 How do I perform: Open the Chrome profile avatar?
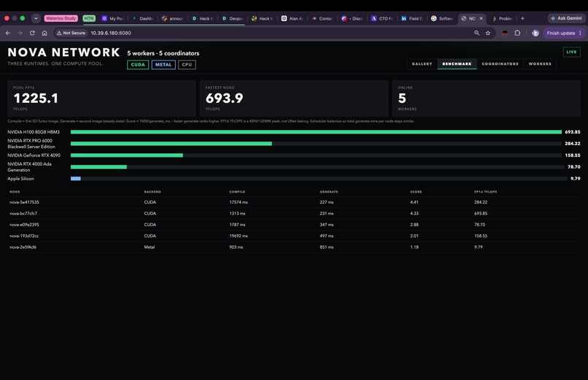(535, 33)
